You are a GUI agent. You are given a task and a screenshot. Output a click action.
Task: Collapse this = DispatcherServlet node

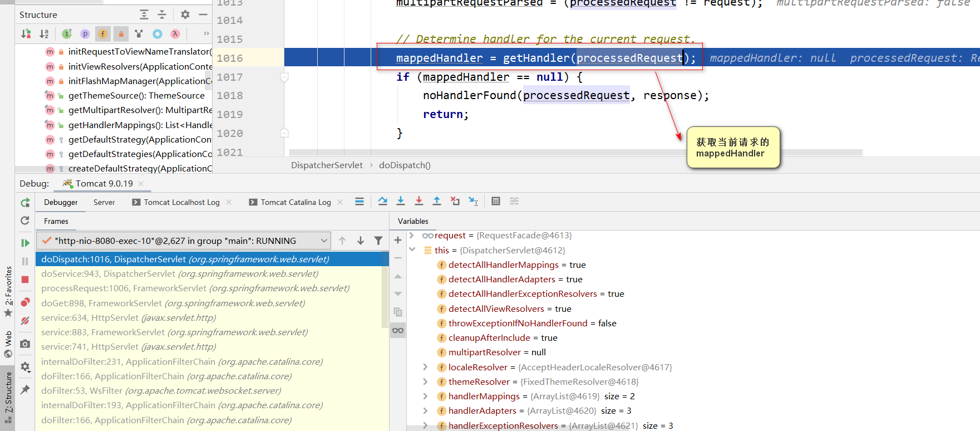pos(412,250)
